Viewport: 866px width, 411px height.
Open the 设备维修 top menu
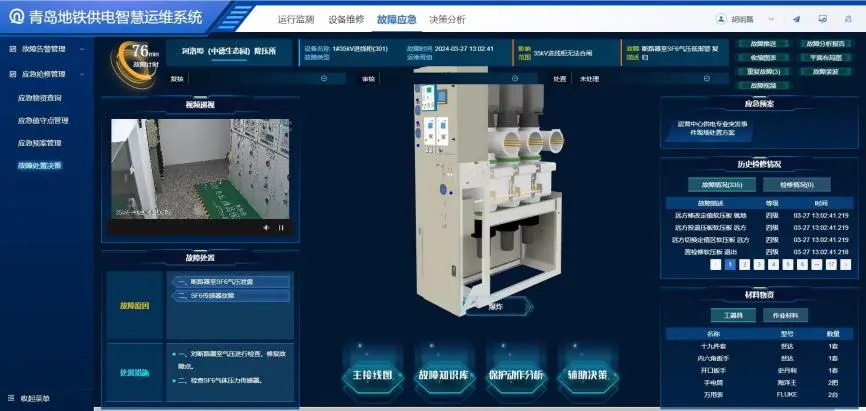click(346, 19)
